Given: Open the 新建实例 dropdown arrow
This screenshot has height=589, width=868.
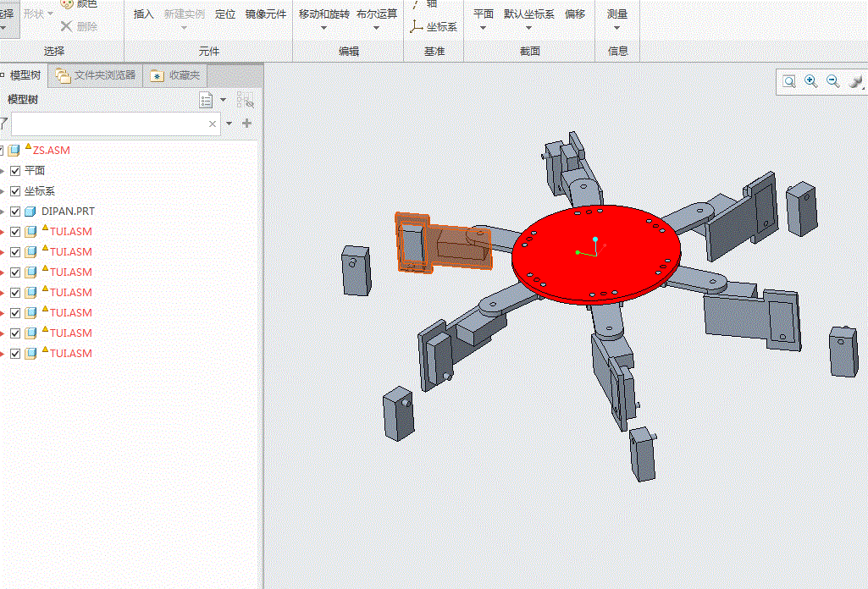Looking at the screenshot, I should (x=184, y=28).
